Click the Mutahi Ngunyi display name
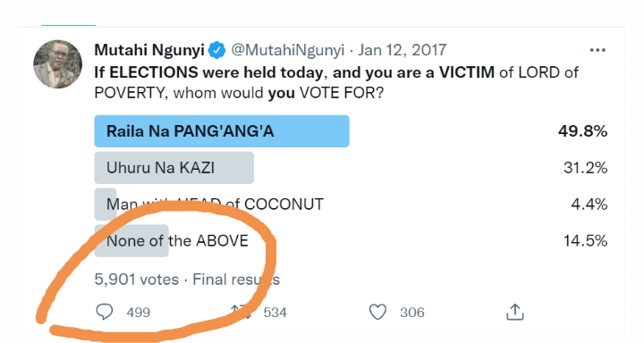The height and width of the screenshot is (343, 644). point(149,50)
